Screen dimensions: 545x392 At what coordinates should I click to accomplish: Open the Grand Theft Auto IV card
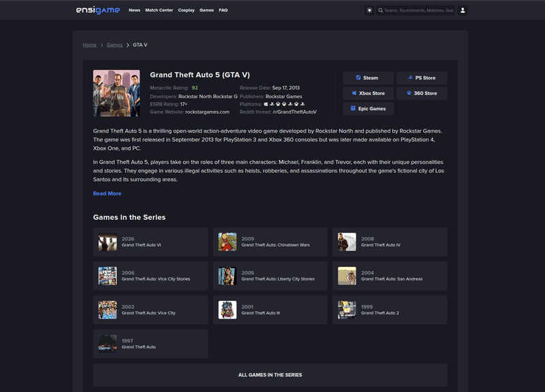(390, 242)
